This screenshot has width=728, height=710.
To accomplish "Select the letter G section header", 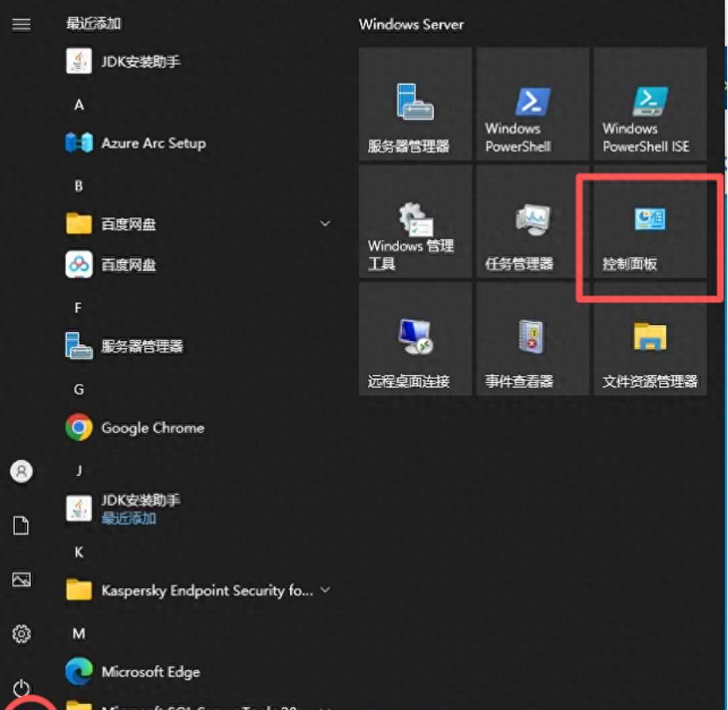I will point(78,388).
